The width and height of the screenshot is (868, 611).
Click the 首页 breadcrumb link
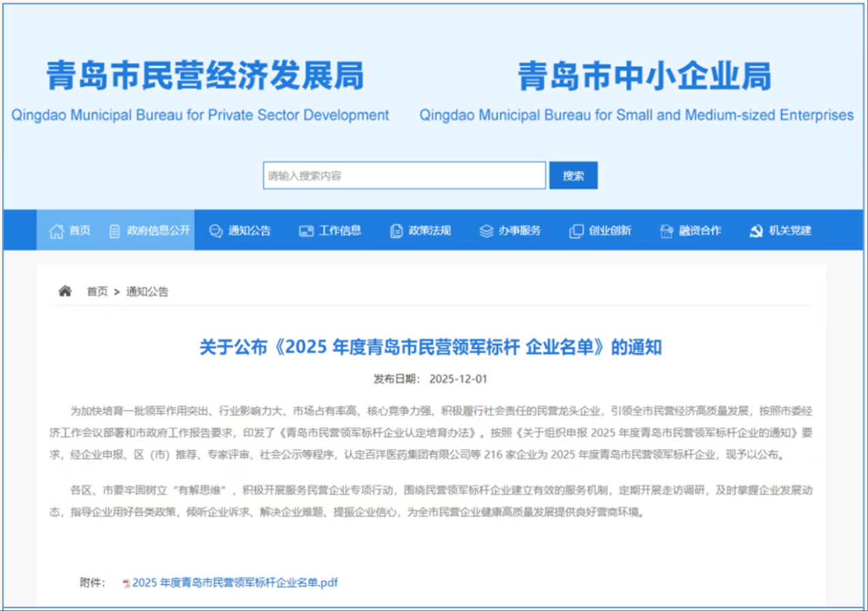(x=97, y=291)
